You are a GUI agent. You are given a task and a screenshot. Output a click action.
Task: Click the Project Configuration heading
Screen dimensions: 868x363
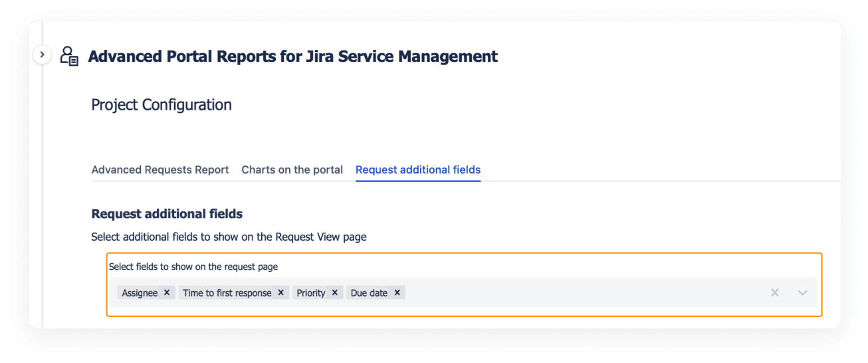pos(162,105)
